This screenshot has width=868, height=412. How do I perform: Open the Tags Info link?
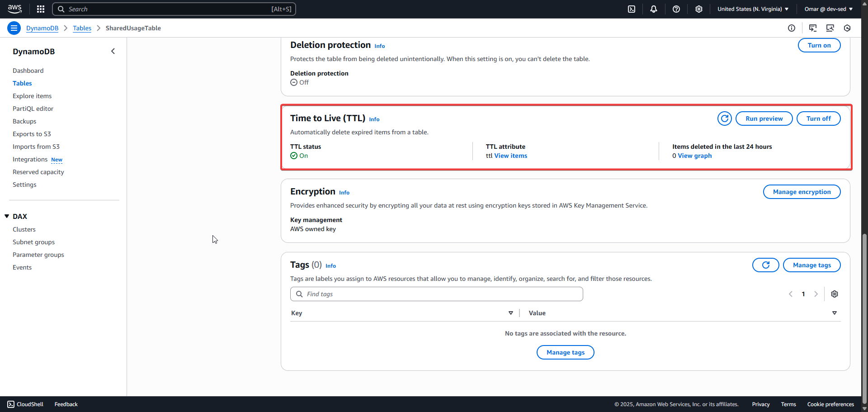331,266
